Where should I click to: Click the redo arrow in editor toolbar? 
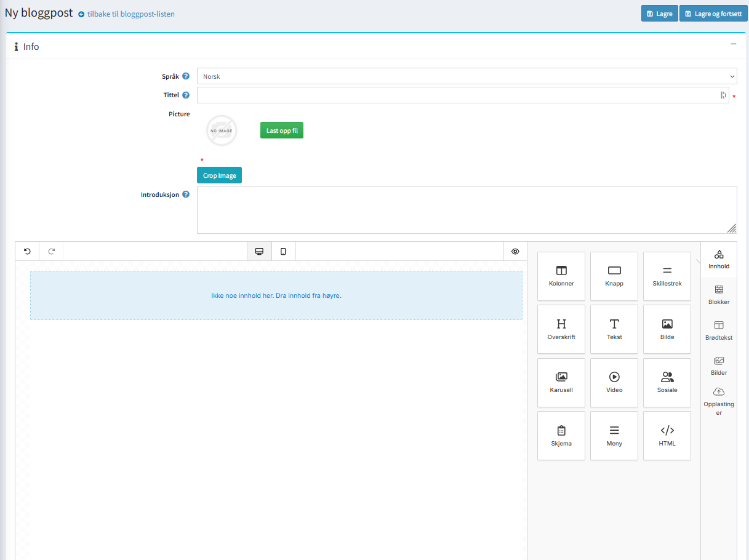(52, 251)
